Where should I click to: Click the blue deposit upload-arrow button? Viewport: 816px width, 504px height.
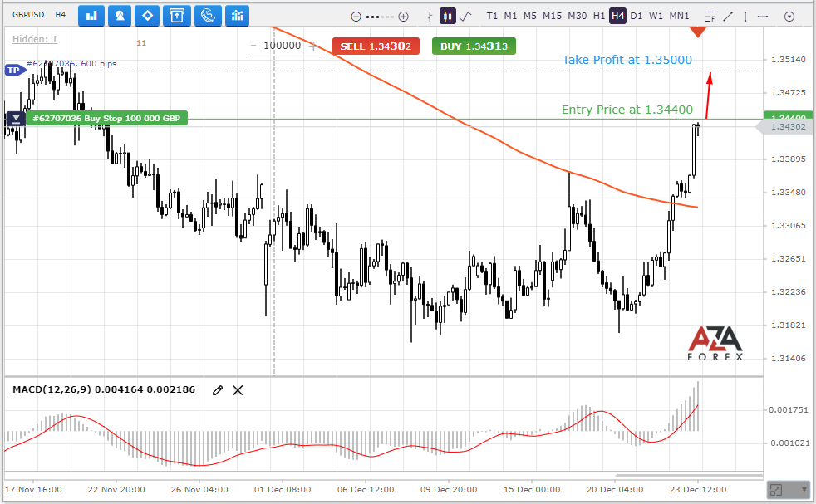(177, 16)
